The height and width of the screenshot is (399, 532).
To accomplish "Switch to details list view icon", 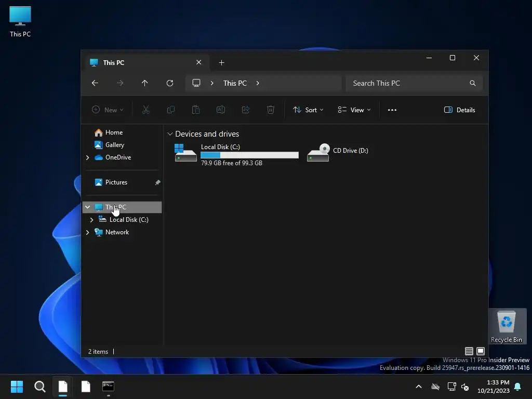I will [469, 351].
